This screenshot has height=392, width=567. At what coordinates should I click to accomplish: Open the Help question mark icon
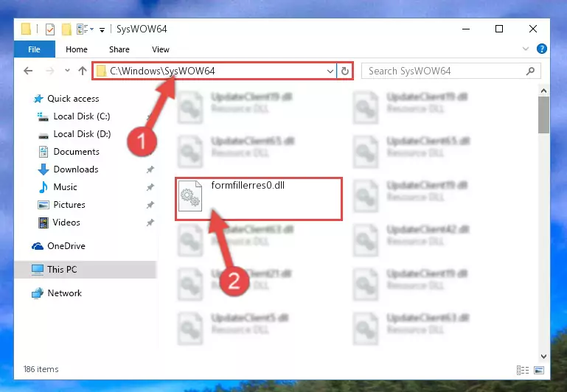(x=541, y=49)
